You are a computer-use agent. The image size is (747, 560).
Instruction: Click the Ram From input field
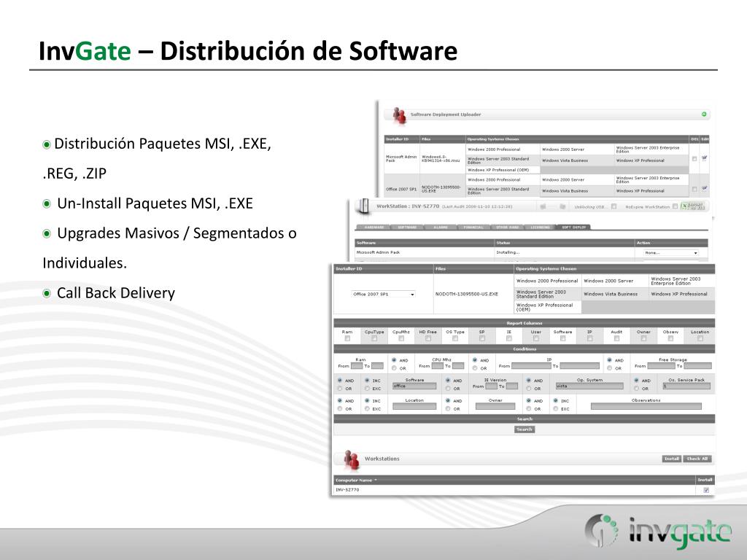[x=357, y=366]
